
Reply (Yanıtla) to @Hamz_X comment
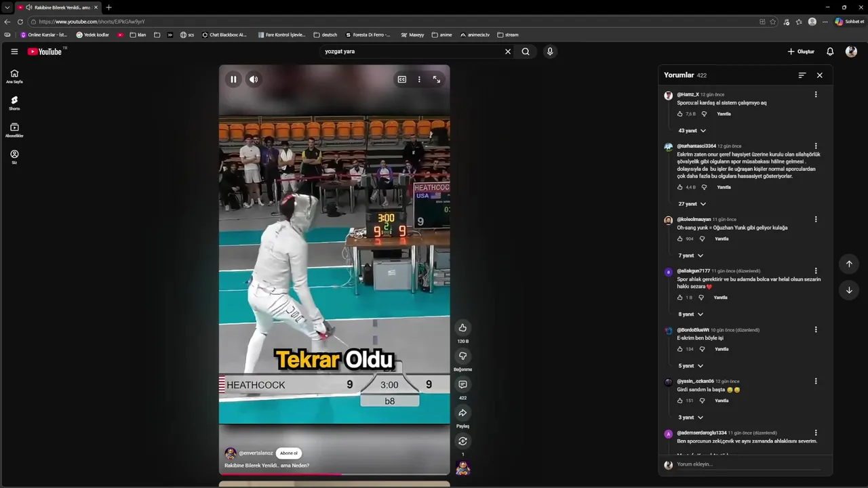coord(724,114)
